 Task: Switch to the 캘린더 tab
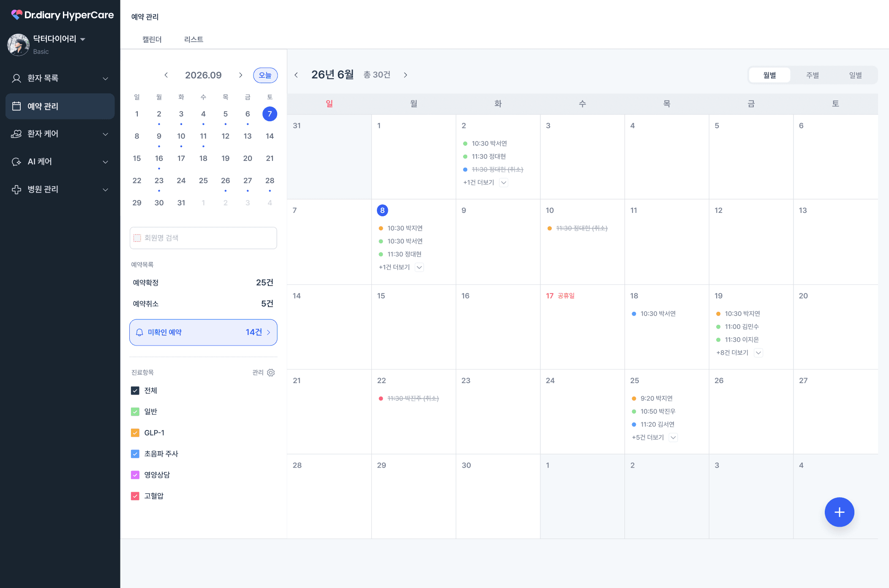pos(152,39)
